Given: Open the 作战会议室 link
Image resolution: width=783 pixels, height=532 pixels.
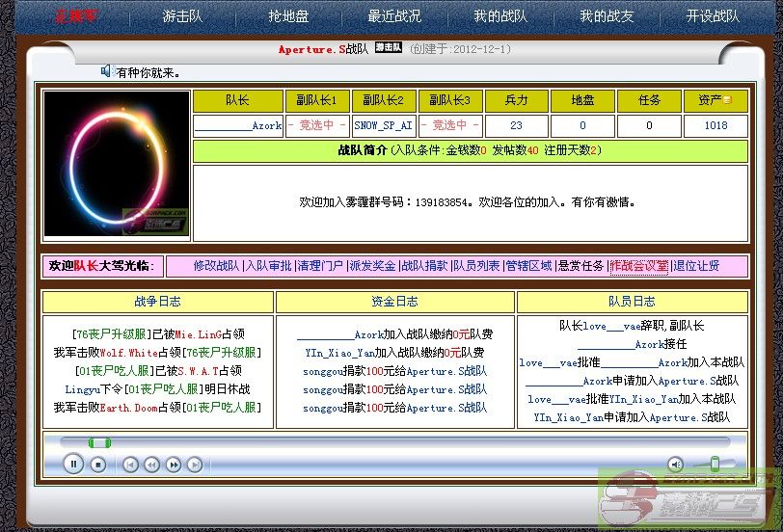Looking at the screenshot, I should tap(638, 266).
